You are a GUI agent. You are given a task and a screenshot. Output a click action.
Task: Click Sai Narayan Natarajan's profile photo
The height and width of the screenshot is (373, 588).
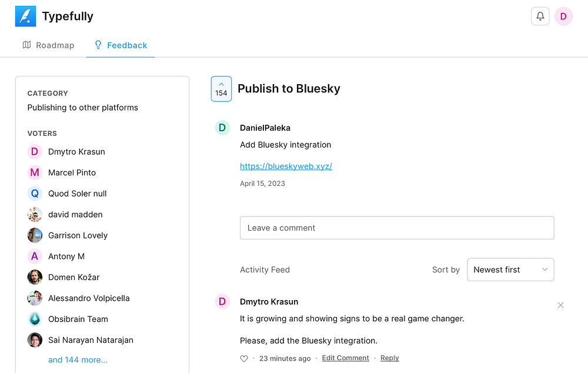(x=35, y=340)
